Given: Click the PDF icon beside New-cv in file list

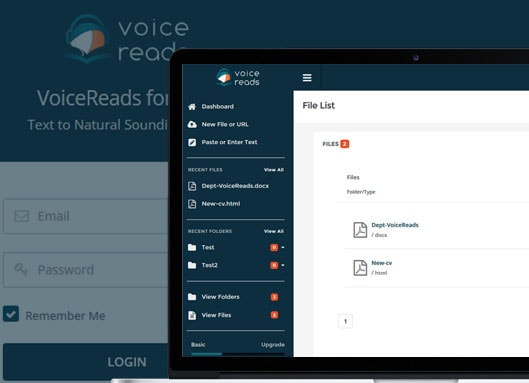Looking at the screenshot, I should 360,268.
